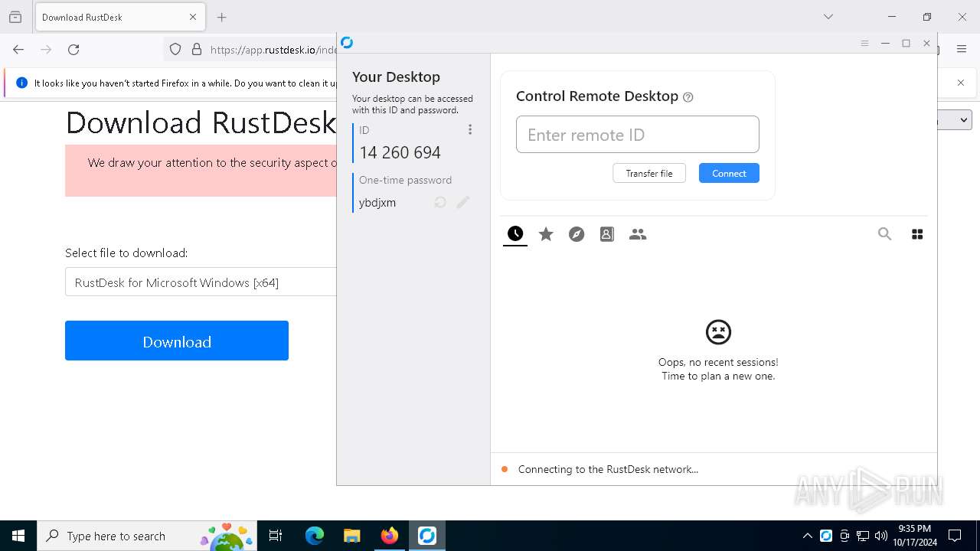The width and height of the screenshot is (980, 551).
Task: Open the clock showing 9:35 PM
Action: pos(915,536)
